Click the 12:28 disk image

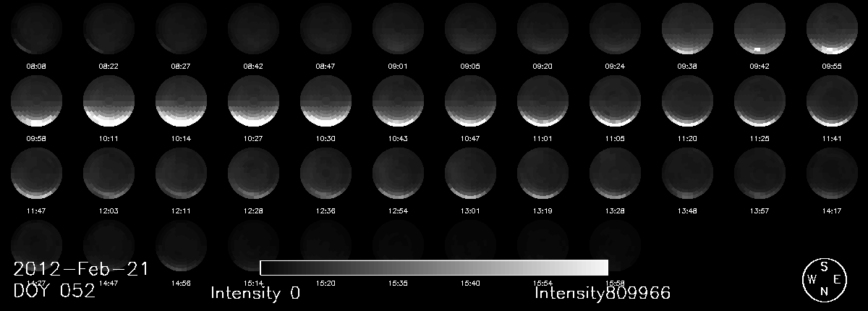coord(253,174)
